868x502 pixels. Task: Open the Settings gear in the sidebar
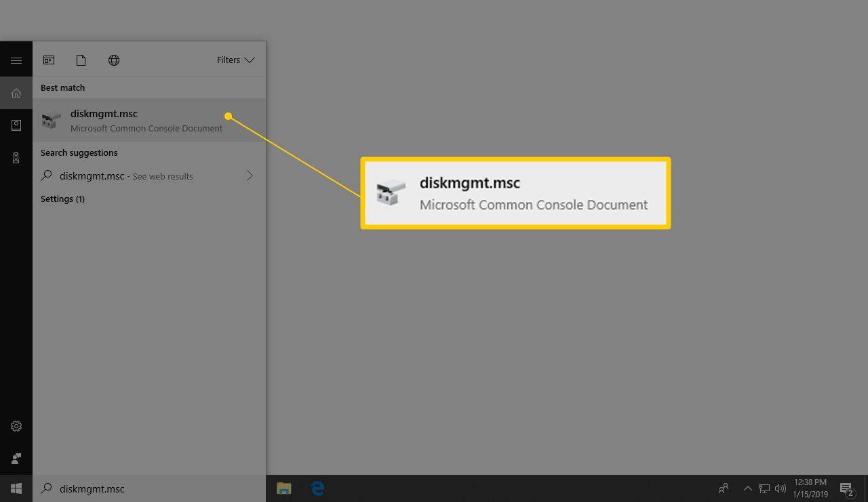coord(16,426)
